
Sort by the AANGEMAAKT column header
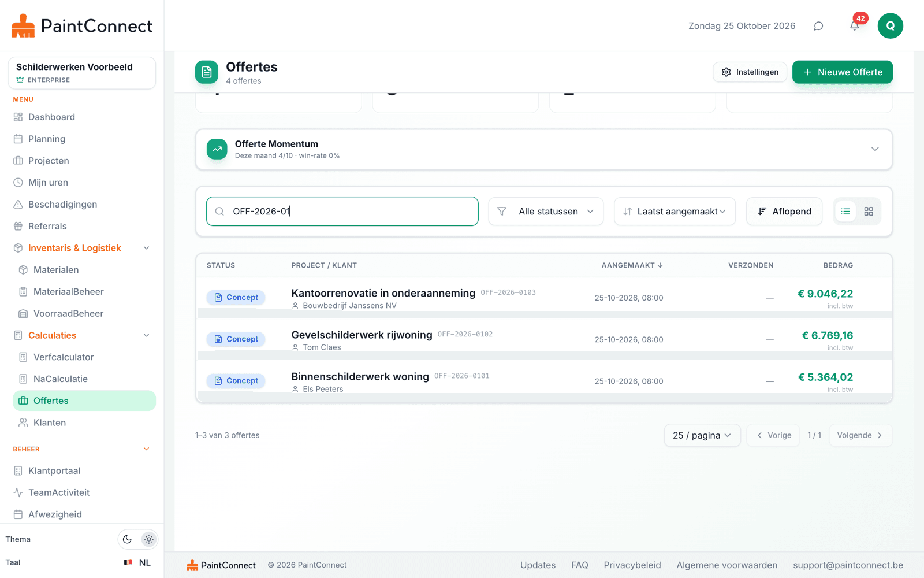[632, 265]
